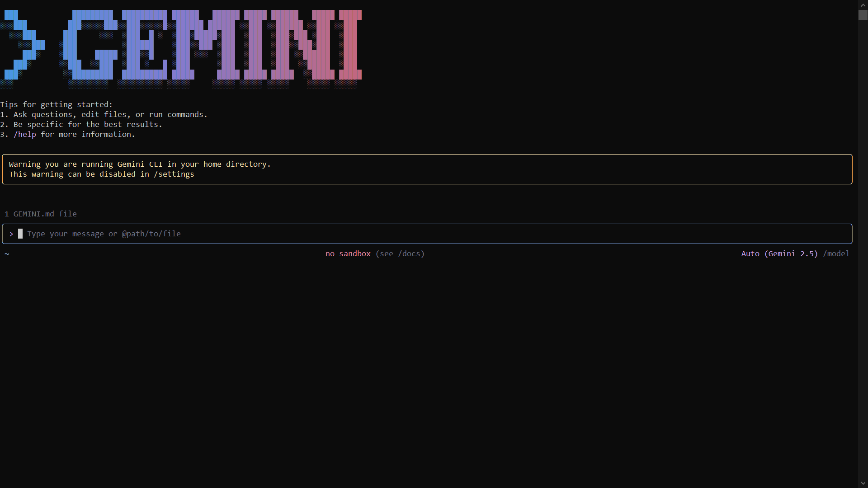Click the scroll up arrow

coord(863,4)
